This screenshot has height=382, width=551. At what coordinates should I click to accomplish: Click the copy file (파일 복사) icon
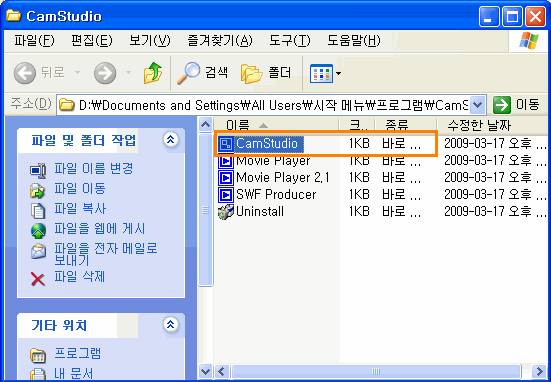(38, 211)
